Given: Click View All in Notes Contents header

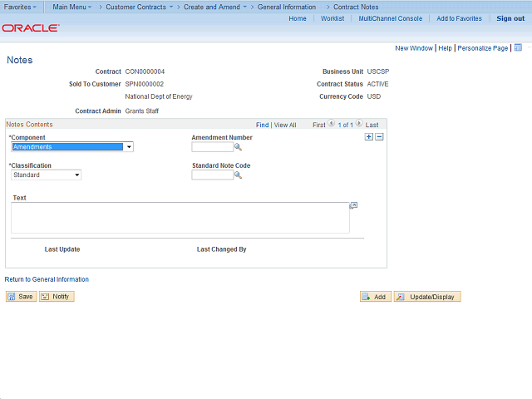Looking at the screenshot, I should (x=285, y=125).
